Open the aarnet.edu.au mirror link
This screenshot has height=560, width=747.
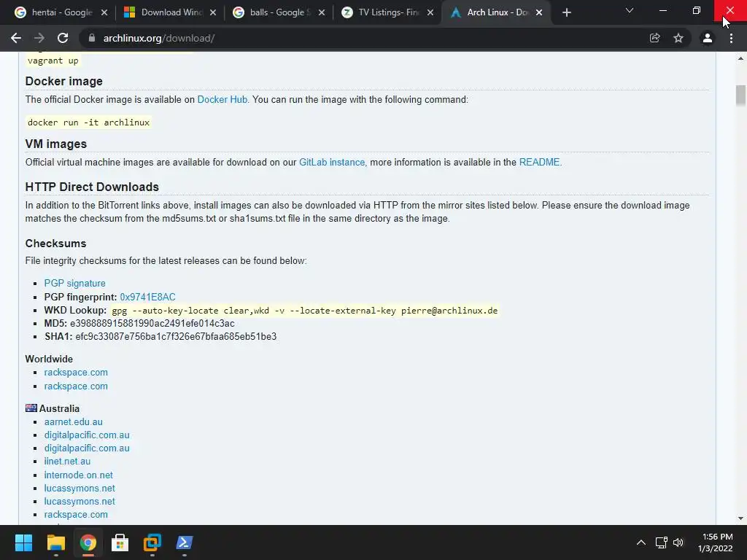coord(74,422)
